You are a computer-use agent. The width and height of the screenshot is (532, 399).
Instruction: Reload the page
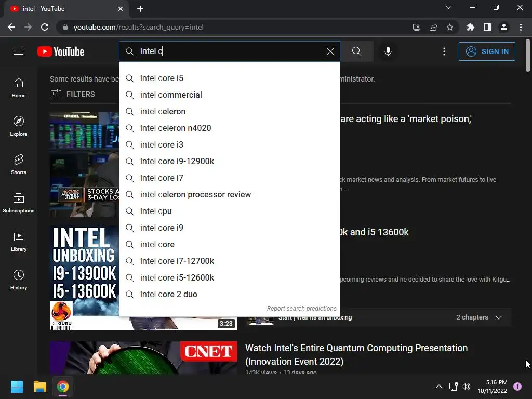pyautogui.click(x=45, y=27)
